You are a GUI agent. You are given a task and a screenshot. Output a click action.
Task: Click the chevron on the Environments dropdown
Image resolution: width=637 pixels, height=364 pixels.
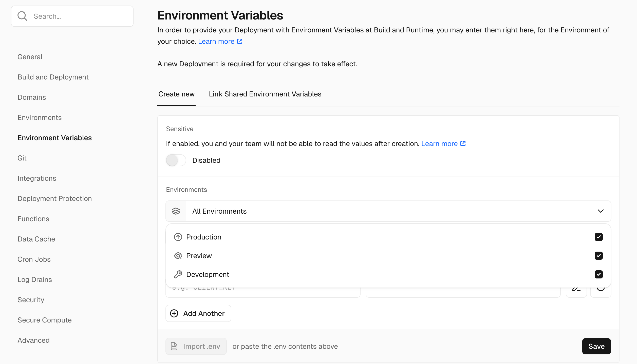pyautogui.click(x=601, y=211)
